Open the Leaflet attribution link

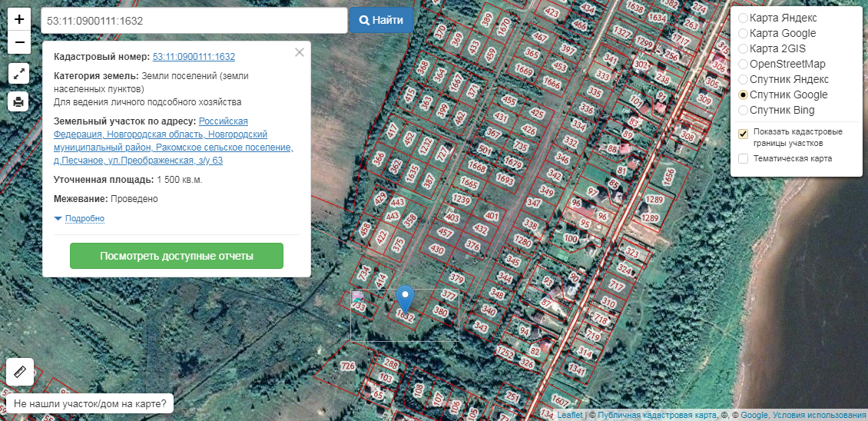click(x=570, y=415)
